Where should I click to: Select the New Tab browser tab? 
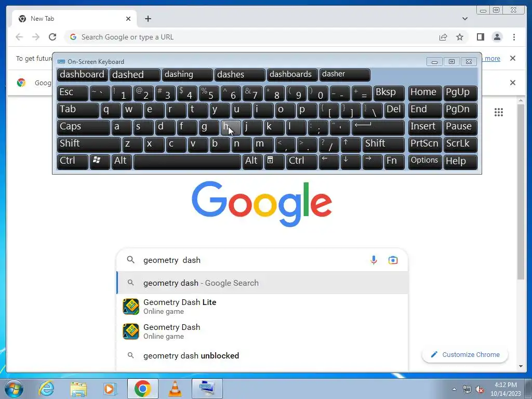pyautogui.click(x=74, y=19)
